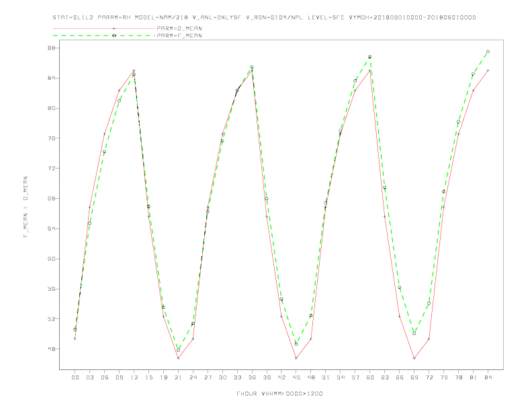
Task: Click the forecast hour label 18
Action: pyautogui.click(x=163, y=377)
